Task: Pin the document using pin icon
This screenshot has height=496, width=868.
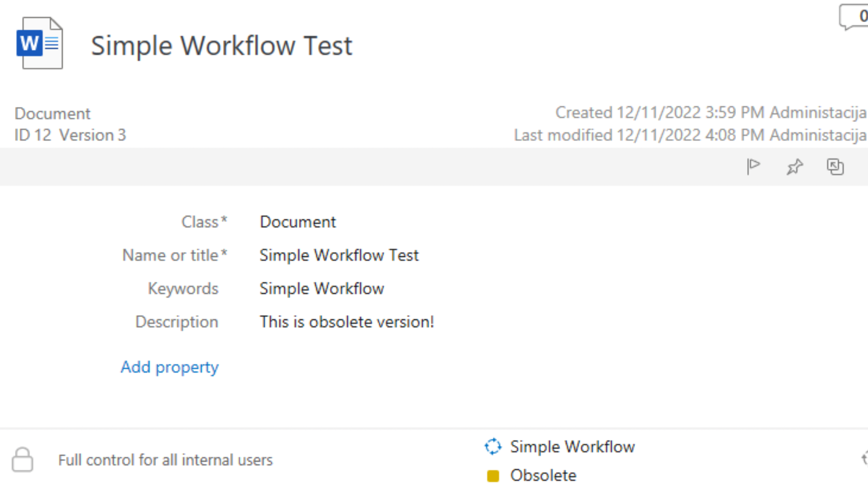Action: click(x=794, y=167)
